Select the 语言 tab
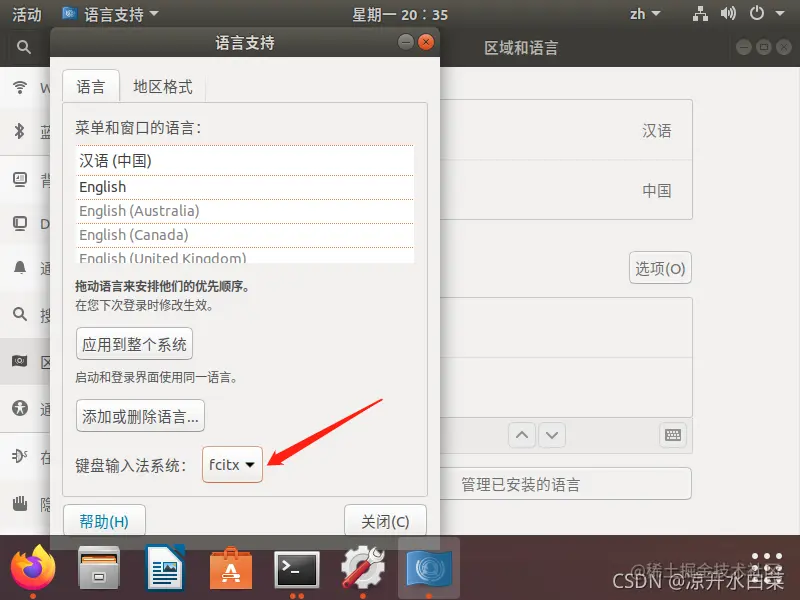The width and height of the screenshot is (800, 600). (91, 86)
